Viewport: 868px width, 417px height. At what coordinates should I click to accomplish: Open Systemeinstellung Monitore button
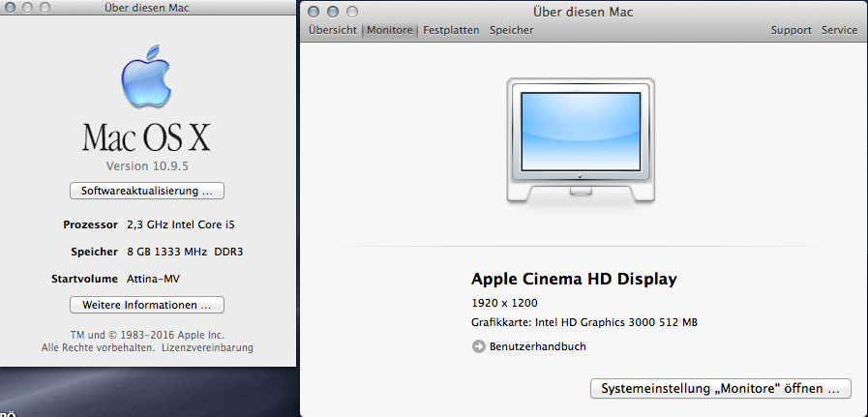721,388
